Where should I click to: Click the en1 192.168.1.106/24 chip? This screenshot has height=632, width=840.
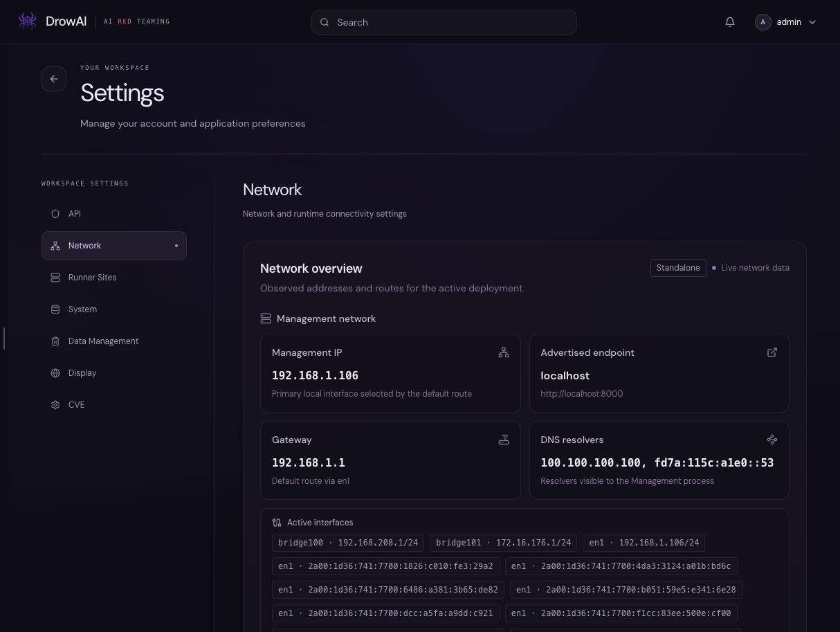(x=643, y=543)
